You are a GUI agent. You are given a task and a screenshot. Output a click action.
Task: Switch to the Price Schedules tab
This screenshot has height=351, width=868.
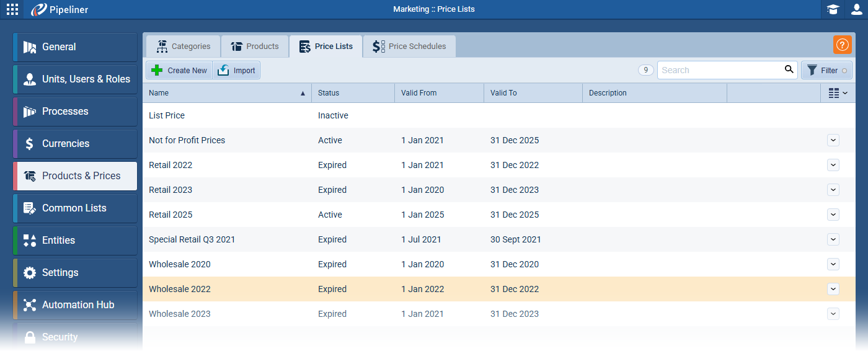[409, 47]
